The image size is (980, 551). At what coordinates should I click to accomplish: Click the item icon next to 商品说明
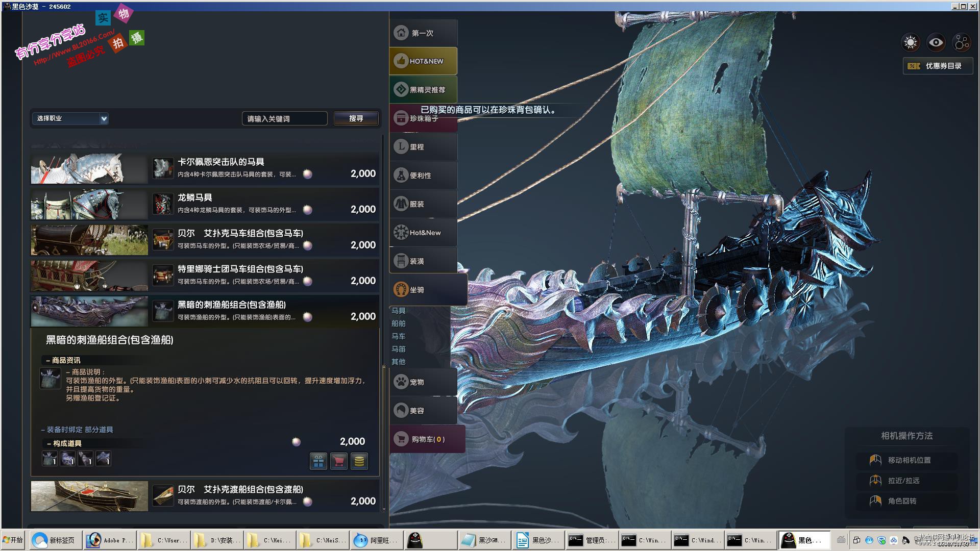tap(50, 379)
